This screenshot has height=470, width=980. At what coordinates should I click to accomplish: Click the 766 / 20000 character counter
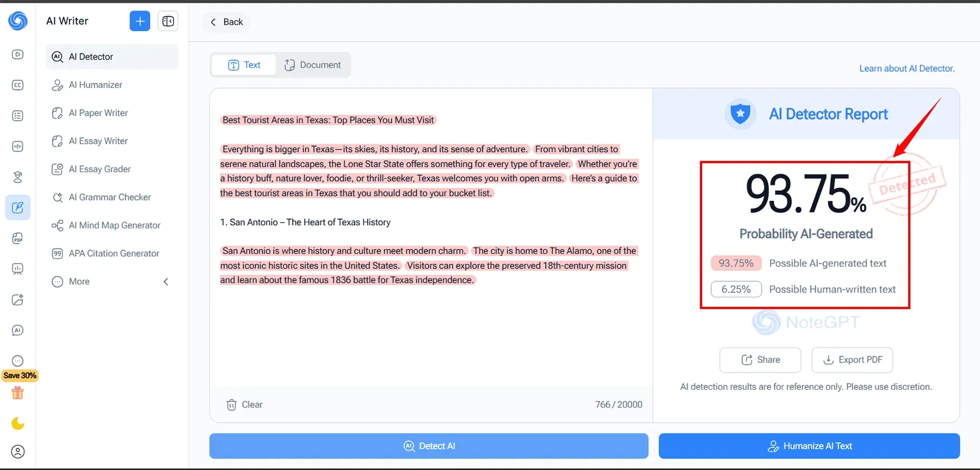coord(619,405)
